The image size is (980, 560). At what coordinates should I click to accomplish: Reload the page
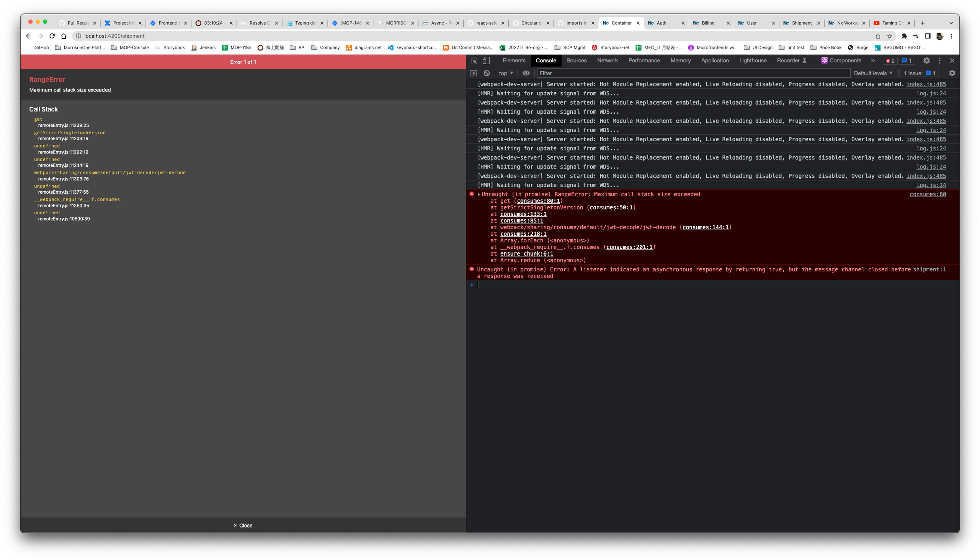(52, 36)
